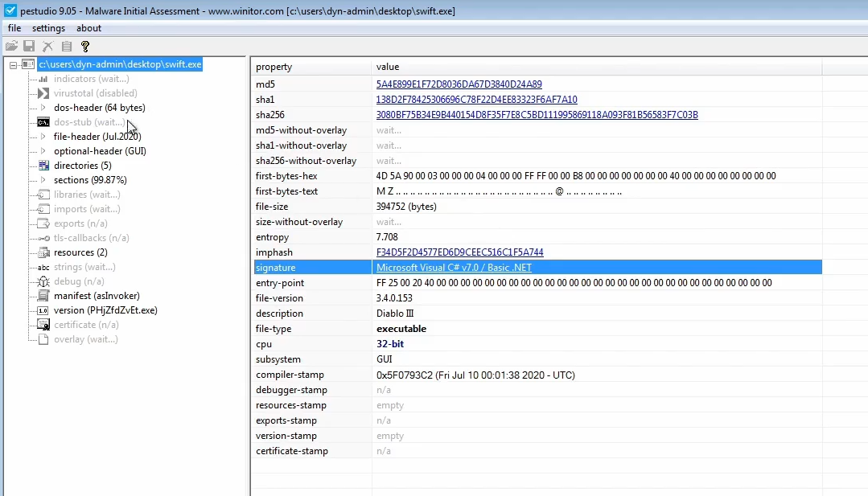Collapse the swift.exe root tree node
The image size is (868, 496).
point(14,64)
